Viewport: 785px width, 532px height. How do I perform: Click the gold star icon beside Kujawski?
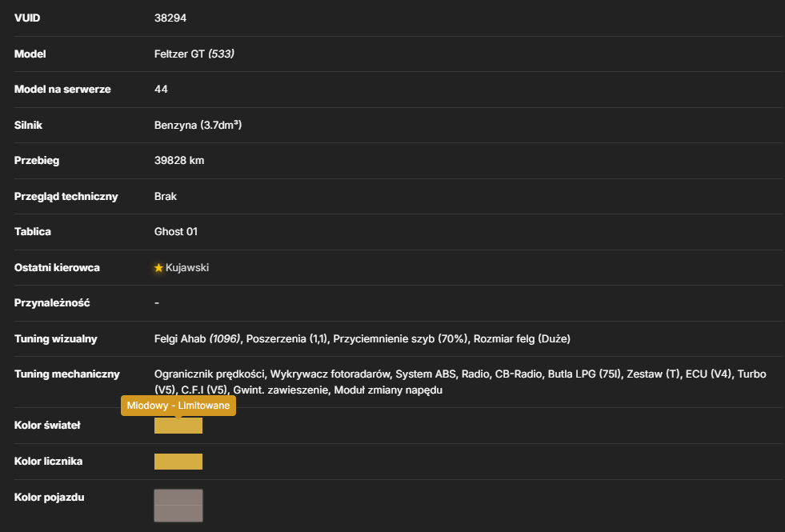coord(158,268)
